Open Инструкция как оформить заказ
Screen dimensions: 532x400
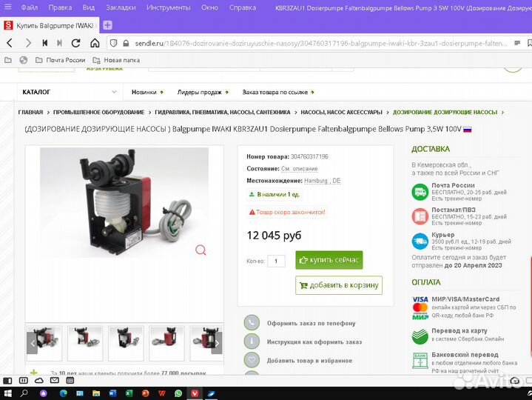click(314, 342)
